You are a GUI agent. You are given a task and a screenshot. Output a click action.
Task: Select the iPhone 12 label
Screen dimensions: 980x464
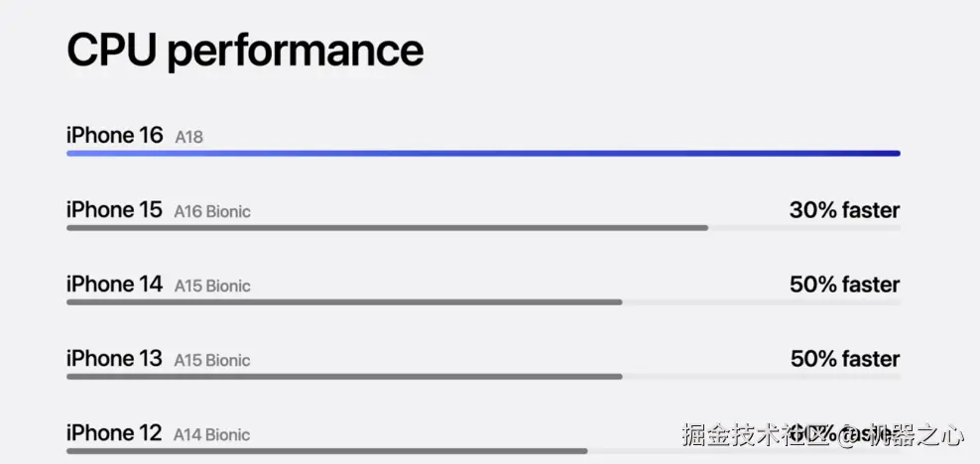click(x=114, y=433)
